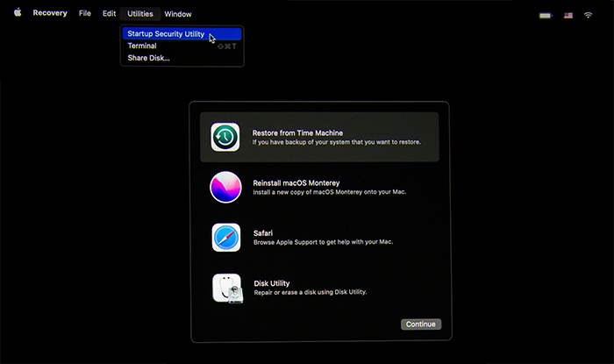
Task: Click the US flag input source icon
Action: 568,15
